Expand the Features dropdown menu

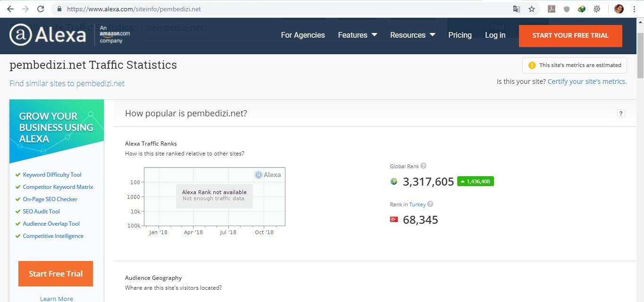click(358, 35)
